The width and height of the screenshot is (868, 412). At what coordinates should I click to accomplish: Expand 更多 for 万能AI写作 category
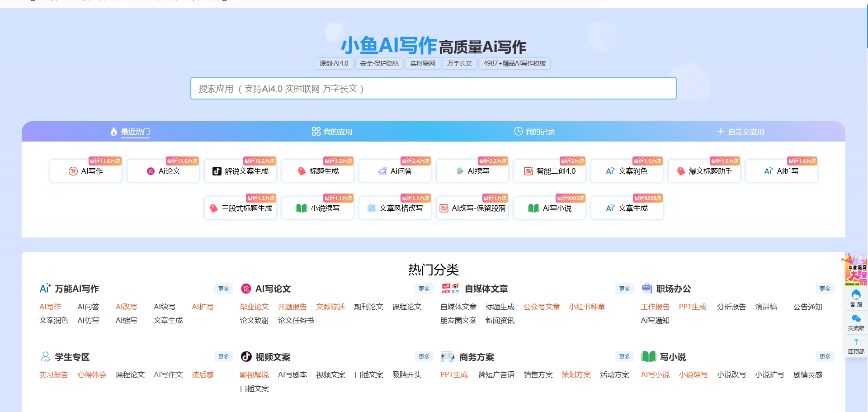(223, 289)
